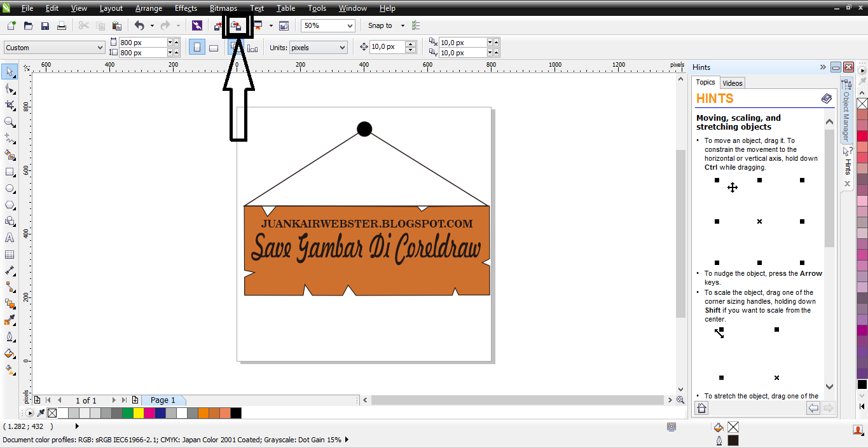Screen dimensions: 868x448
Task: Open the Tools menu
Action: pos(317,8)
